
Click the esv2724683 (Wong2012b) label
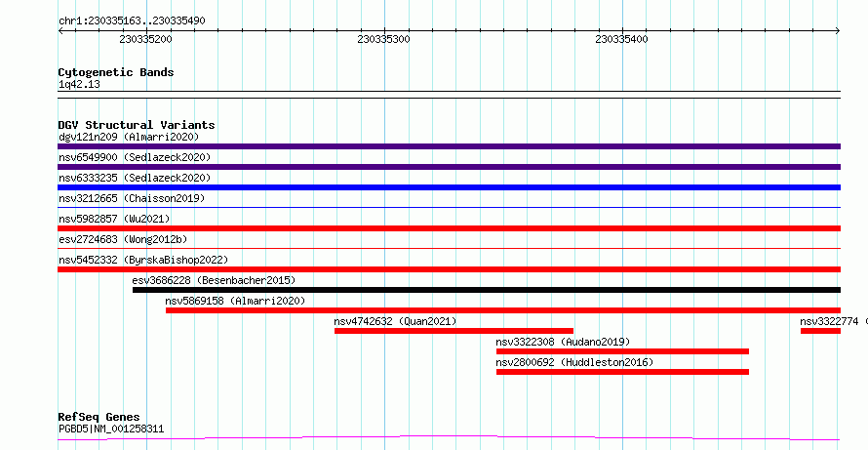pos(123,239)
